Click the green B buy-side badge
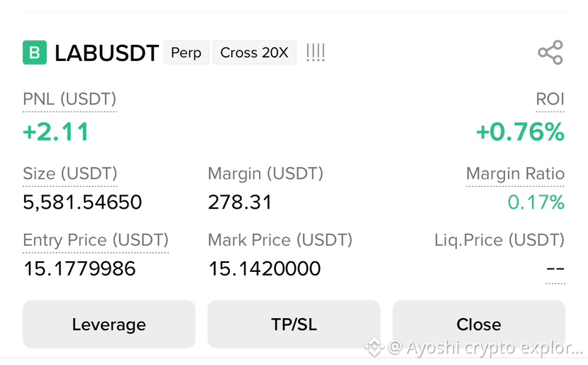Screen dimensions: 588x365 (x=35, y=53)
